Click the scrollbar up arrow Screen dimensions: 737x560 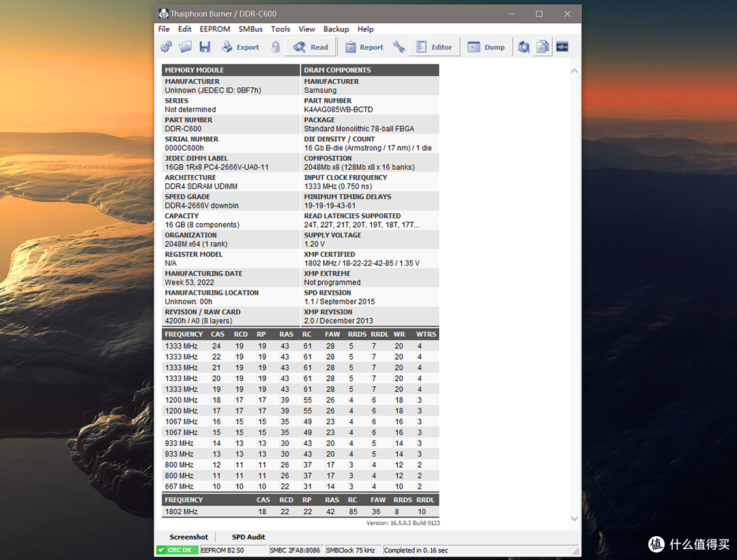click(x=575, y=71)
